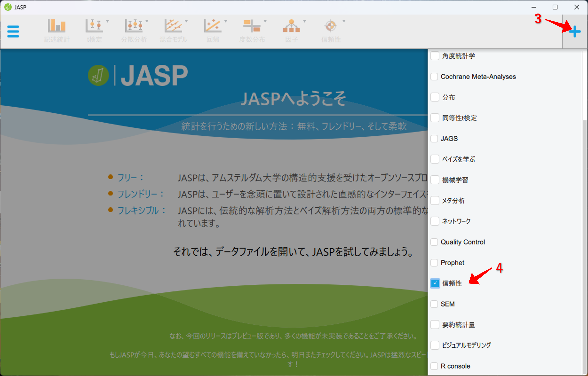Enable the ネットワーク checkbox
This screenshot has width=588, height=376.
[x=435, y=221]
